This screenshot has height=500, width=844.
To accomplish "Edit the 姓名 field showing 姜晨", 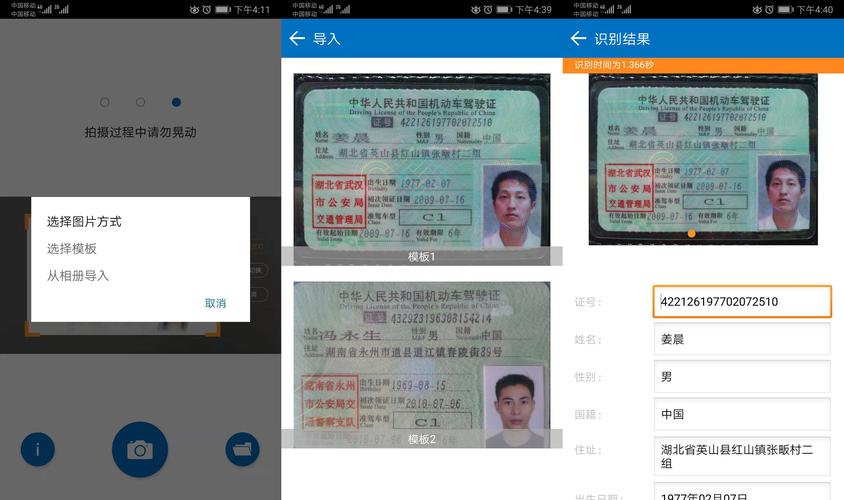I will coord(742,339).
